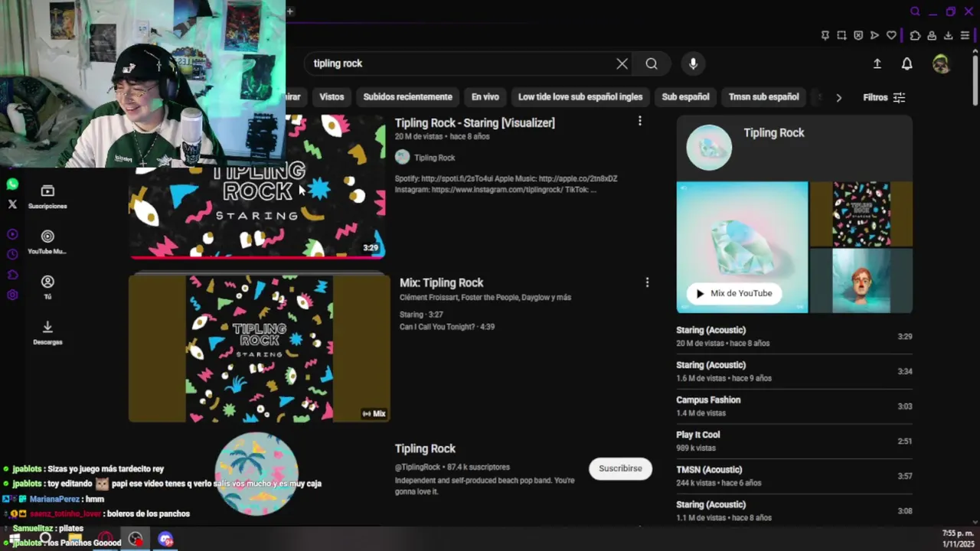Play TMSN (Acoustic) in panel list
This screenshot has width=980, height=551.
[794, 476]
